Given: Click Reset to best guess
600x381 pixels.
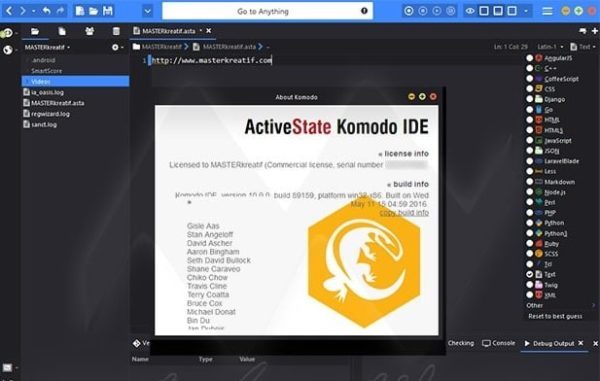Looking at the screenshot, I should [x=555, y=316].
